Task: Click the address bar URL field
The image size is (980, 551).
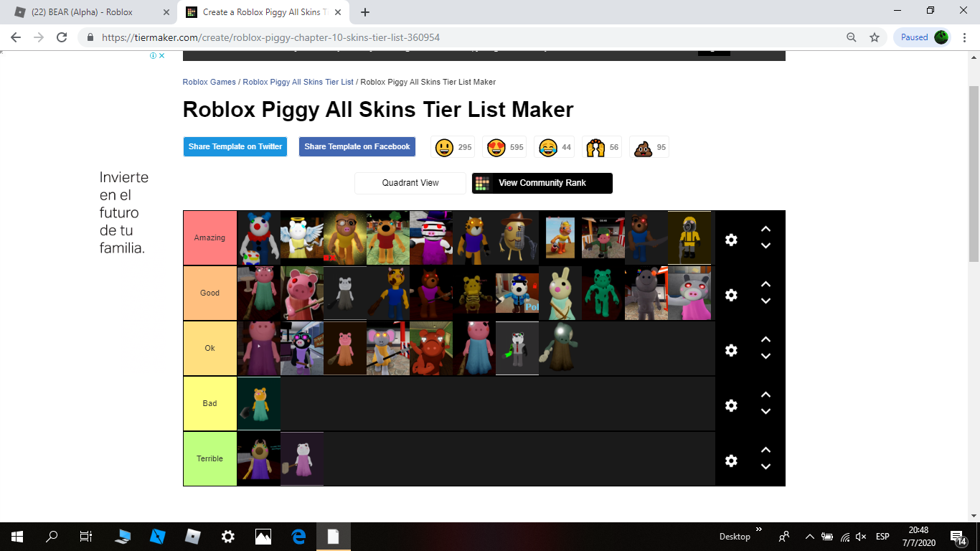Action: point(459,37)
